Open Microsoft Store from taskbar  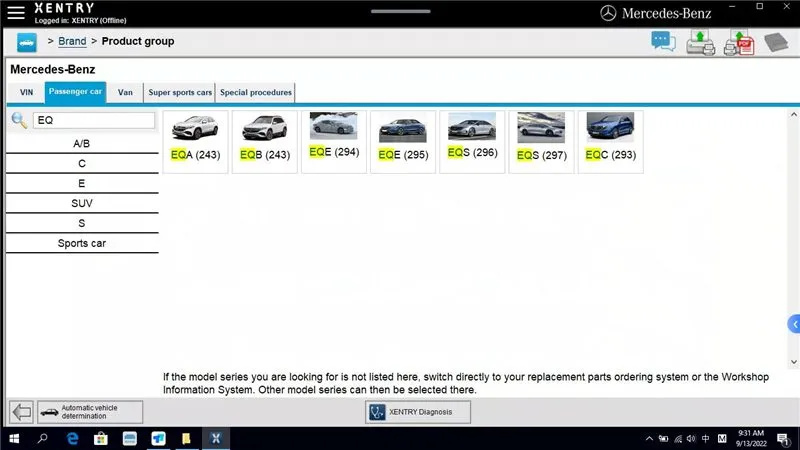pos(101,438)
